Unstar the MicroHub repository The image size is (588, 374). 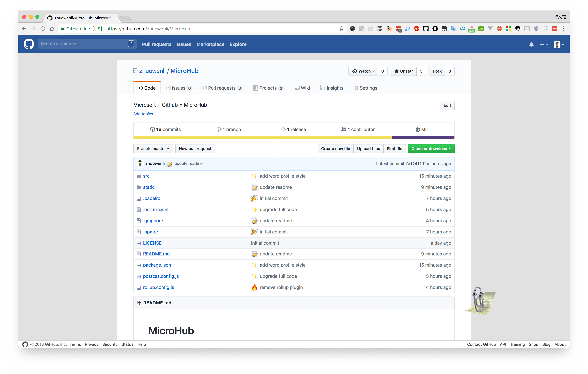coord(404,71)
